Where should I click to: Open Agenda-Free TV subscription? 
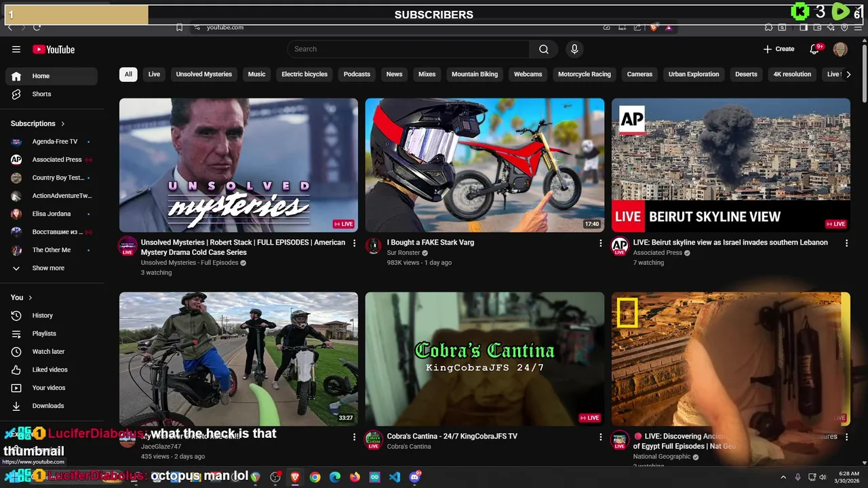click(x=52, y=142)
